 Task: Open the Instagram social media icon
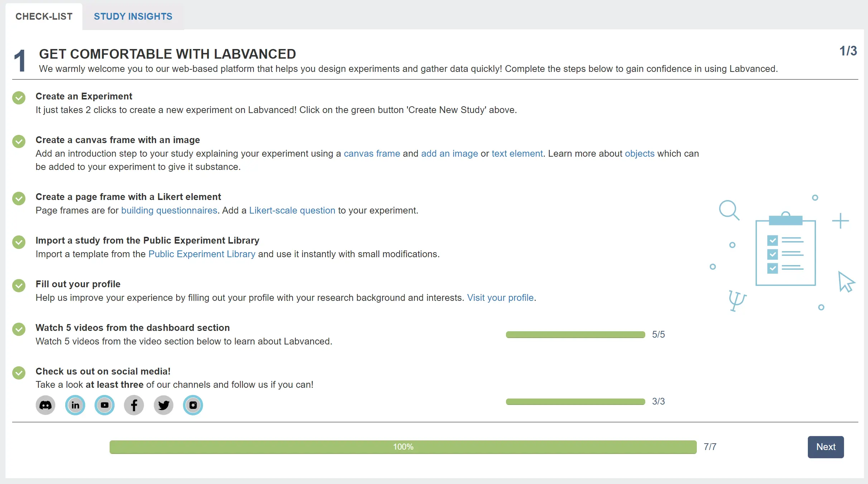click(193, 405)
